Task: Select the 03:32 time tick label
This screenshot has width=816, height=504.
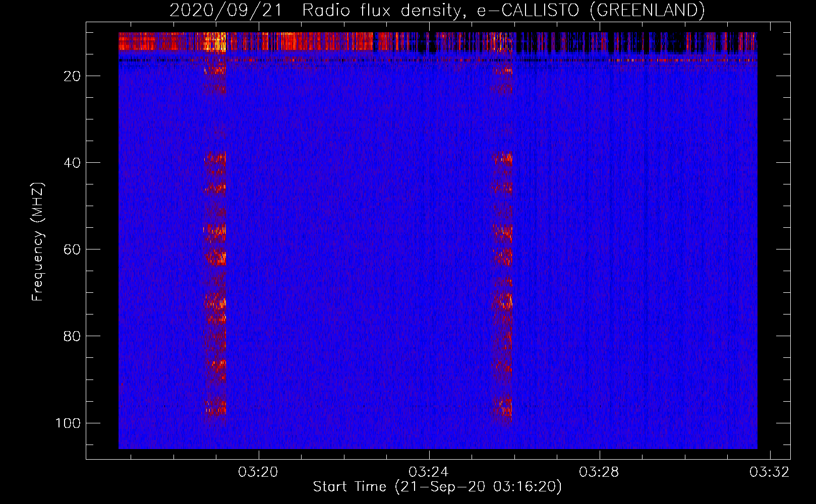Action: tap(770, 472)
